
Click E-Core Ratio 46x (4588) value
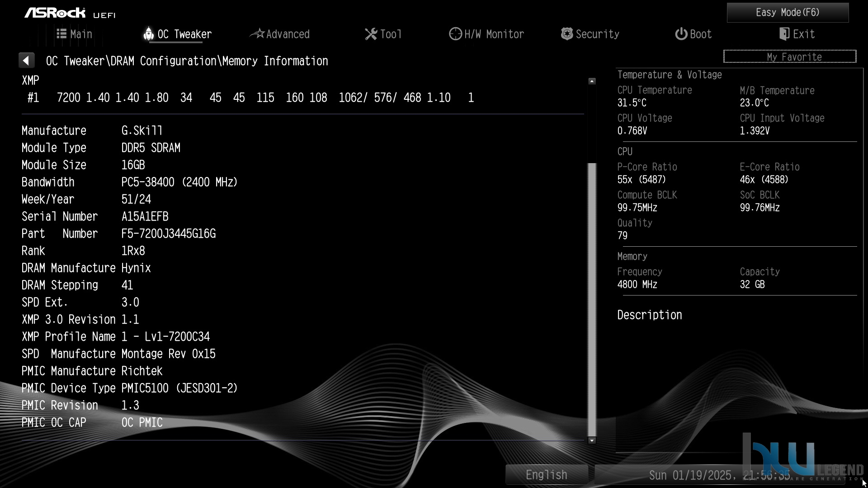(x=764, y=179)
